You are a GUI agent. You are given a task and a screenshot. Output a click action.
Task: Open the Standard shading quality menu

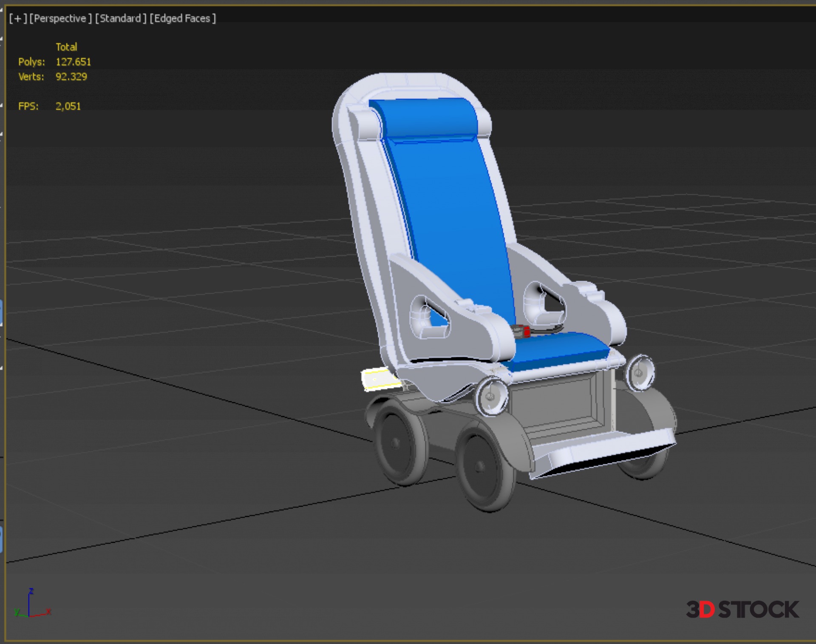click(x=121, y=19)
